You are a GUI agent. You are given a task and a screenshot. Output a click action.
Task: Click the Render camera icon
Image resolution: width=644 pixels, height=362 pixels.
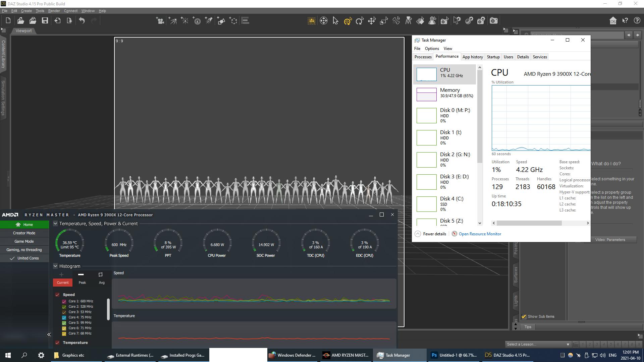pyautogui.click(x=493, y=21)
